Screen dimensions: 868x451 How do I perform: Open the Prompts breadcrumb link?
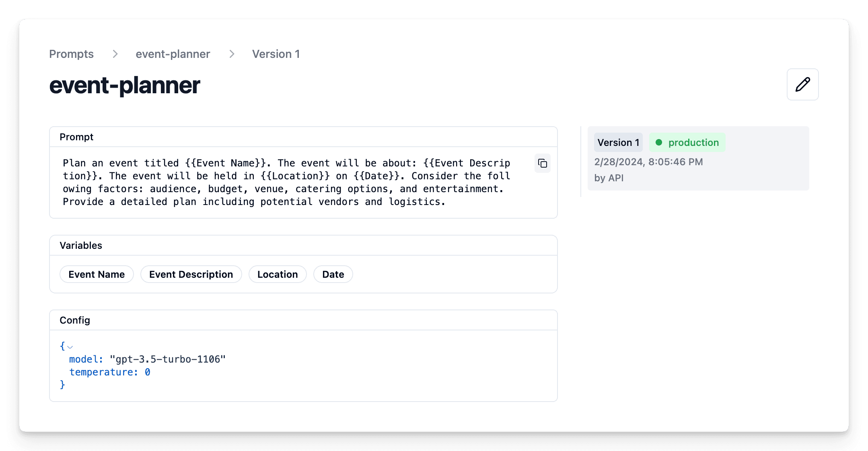pyautogui.click(x=71, y=54)
